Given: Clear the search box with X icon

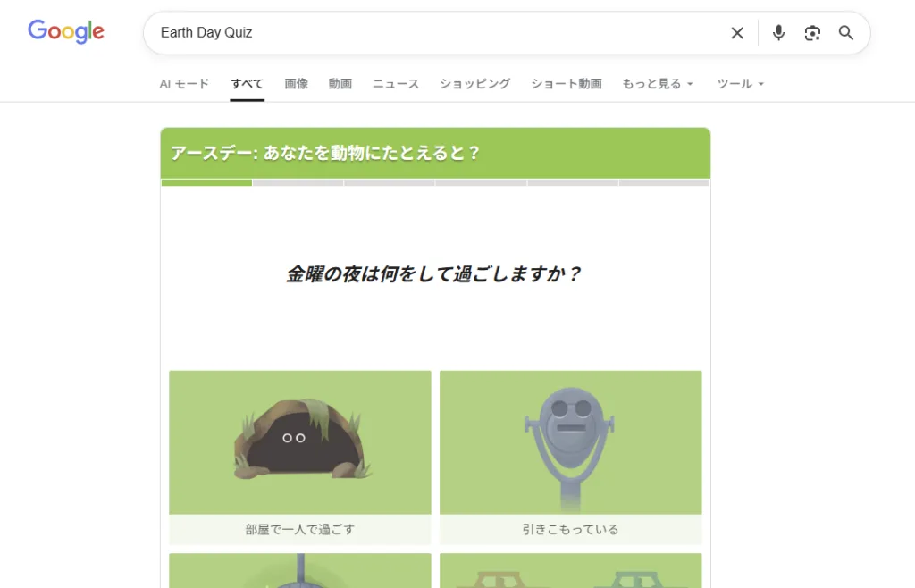Looking at the screenshot, I should (x=737, y=33).
